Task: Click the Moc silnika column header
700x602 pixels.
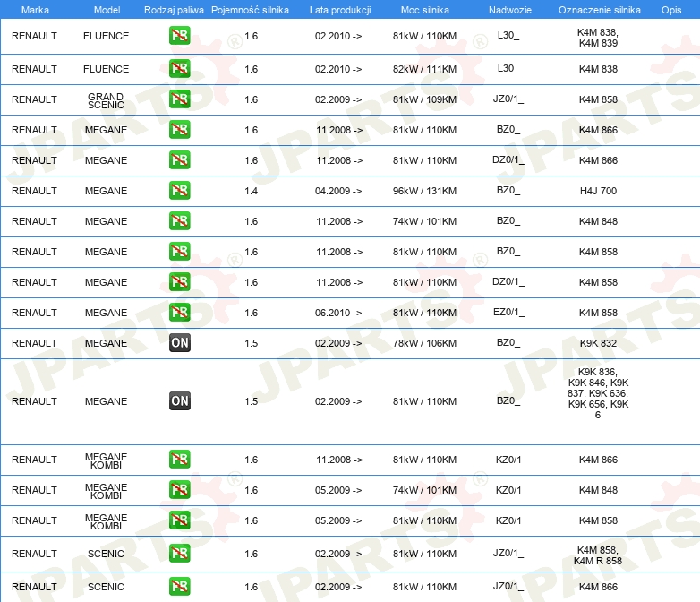Action: click(425, 10)
